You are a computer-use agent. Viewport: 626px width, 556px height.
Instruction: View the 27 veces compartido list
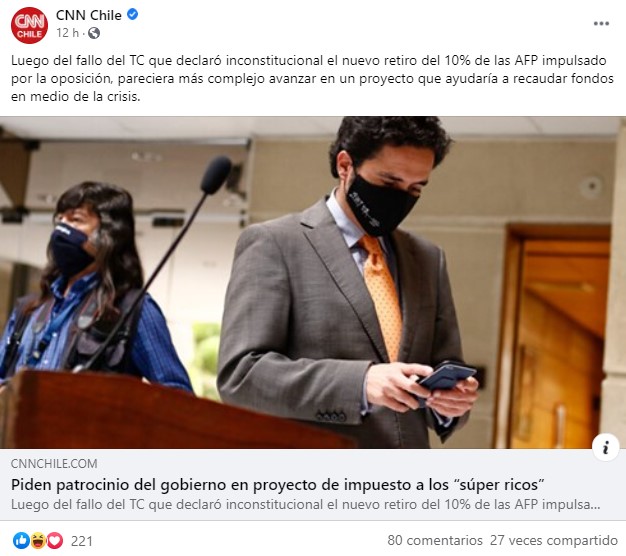(x=554, y=540)
